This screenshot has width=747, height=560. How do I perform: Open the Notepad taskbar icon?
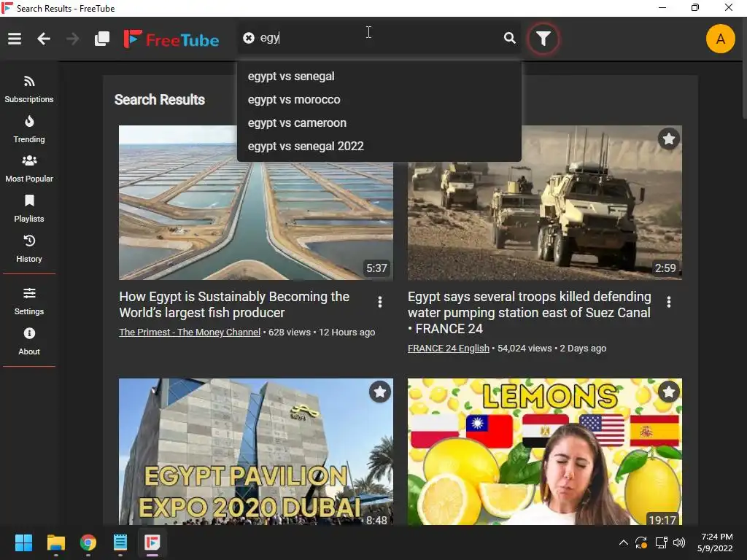click(120, 542)
